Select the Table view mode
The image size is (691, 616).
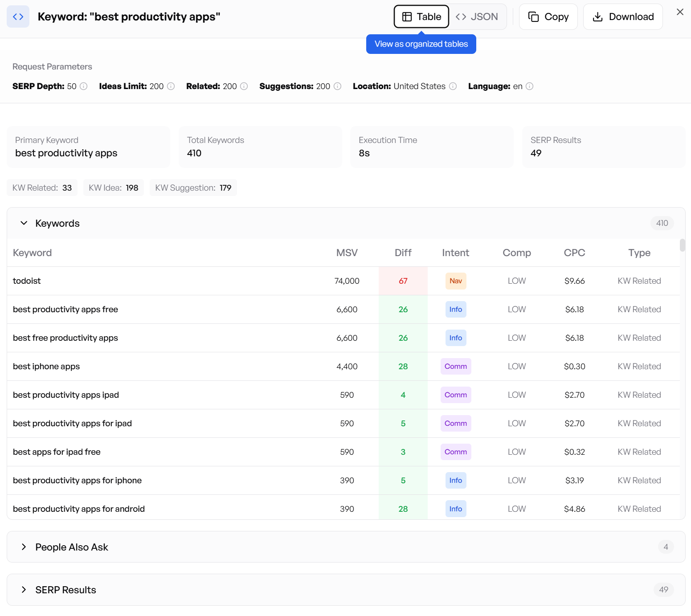pyautogui.click(x=421, y=16)
